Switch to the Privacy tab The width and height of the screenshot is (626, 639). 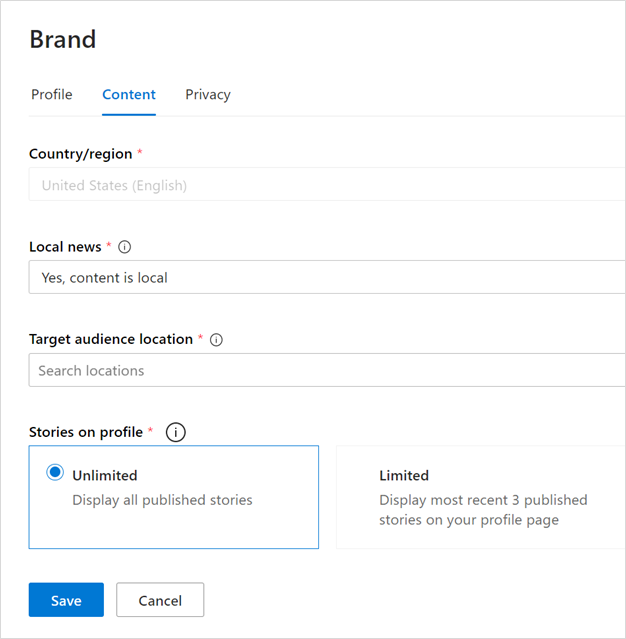pyautogui.click(x=208, y=95)
